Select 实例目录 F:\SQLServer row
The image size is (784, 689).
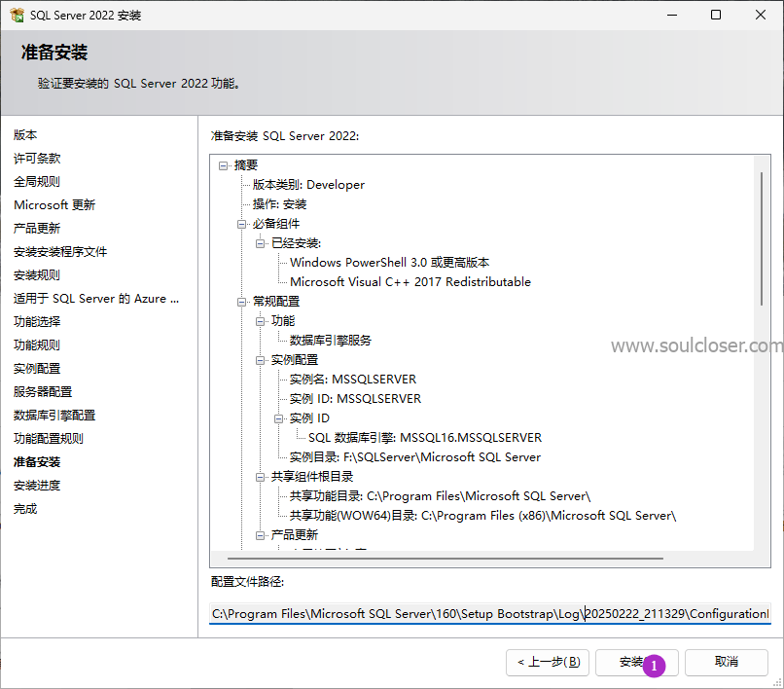(415, 457)
